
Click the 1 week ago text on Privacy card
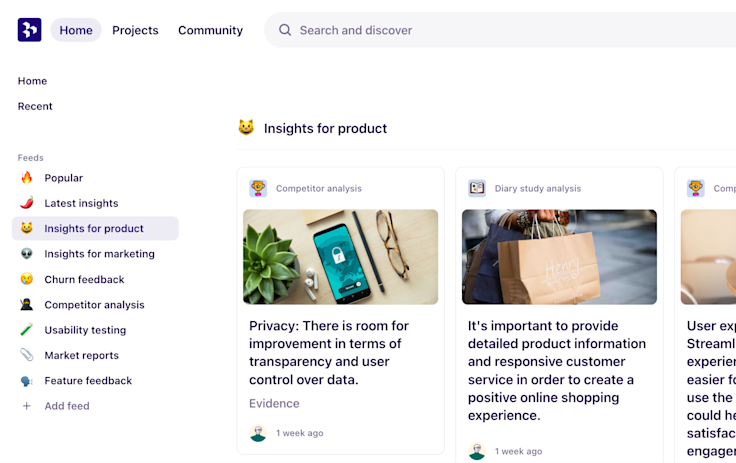299,433
